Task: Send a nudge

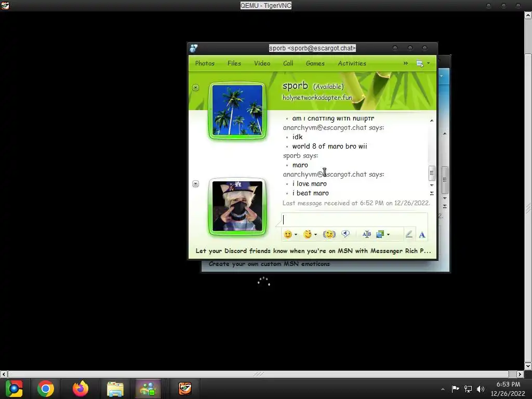Action: (329, 234)
